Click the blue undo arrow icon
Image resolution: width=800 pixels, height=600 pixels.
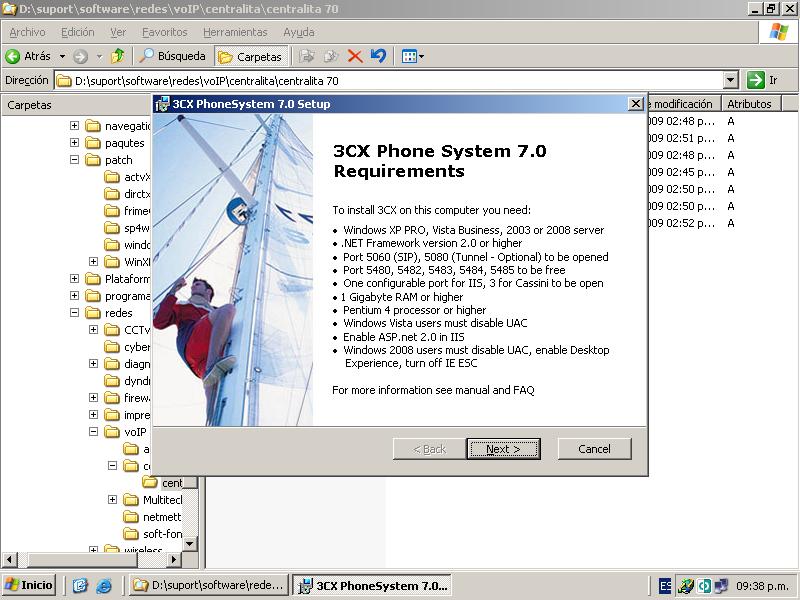pyautogui.click(x=378, y=56)
